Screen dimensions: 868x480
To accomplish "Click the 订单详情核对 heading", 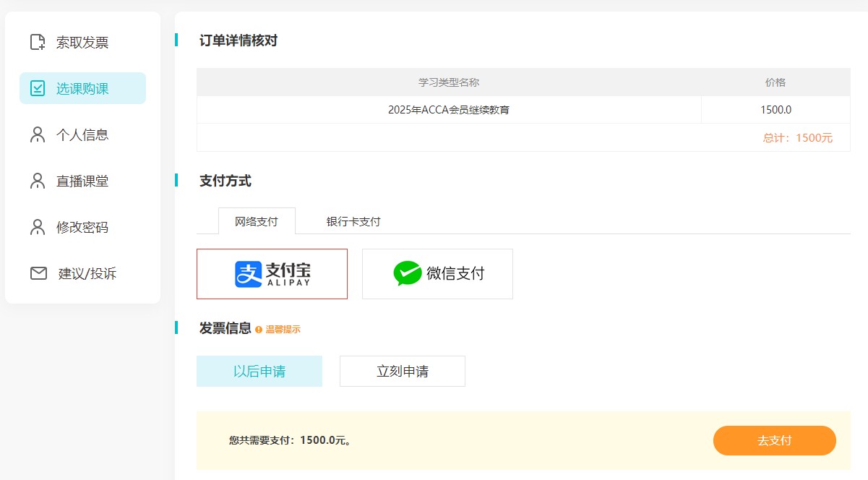I will pyautogui.click(x=239, y=40).
